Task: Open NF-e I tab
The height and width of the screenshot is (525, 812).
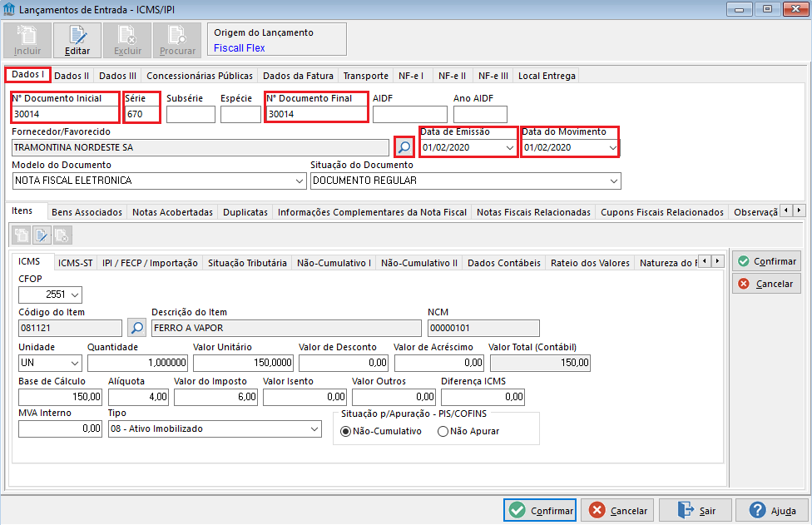Action: coord(411,76)
